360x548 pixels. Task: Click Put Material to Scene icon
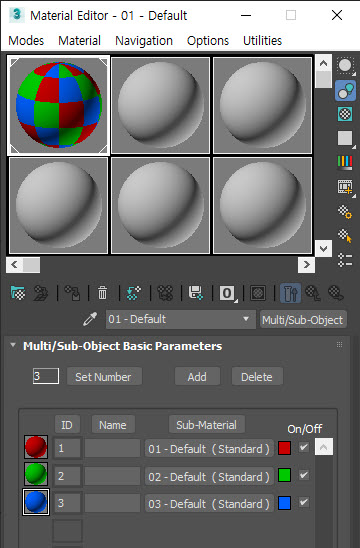tap(41, 293)
